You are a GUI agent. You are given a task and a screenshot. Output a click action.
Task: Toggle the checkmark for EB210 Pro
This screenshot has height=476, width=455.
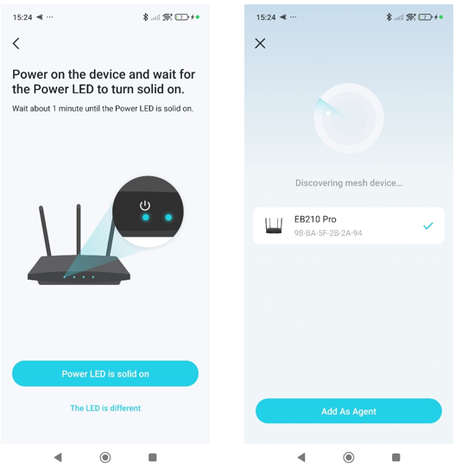coord(428,225)
